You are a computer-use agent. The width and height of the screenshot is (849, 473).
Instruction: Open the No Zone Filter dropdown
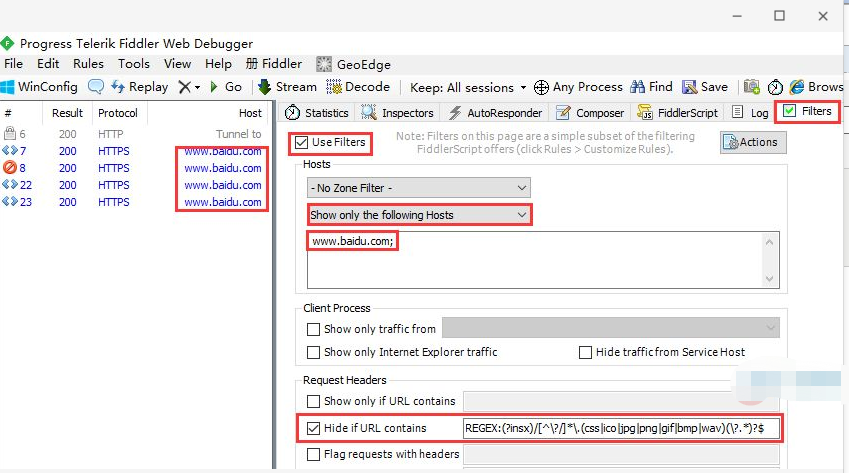point(419,188)
